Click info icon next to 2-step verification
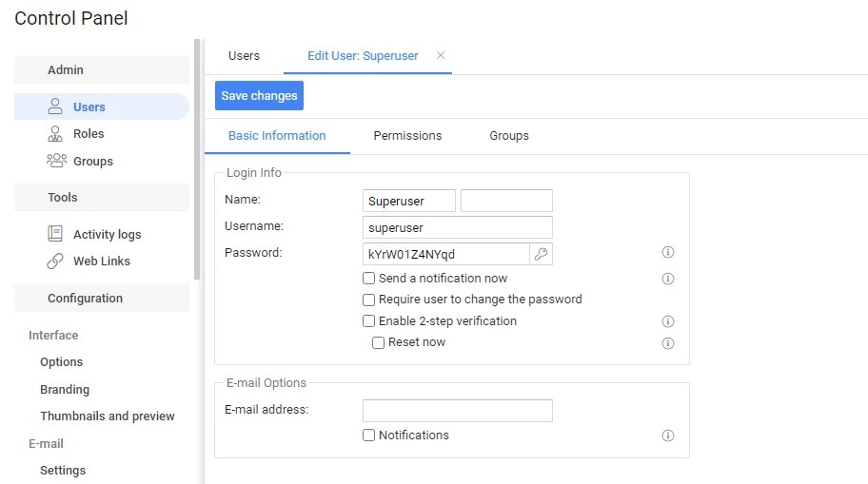This screenshot has height=484, width=868. click(x=668, y=321)
